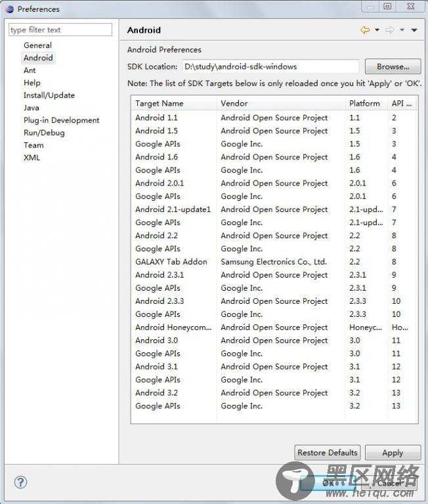Sort by Target Name column header
Image resolution: width=428 pixels, height=504 pixels.
tap(174, 103)
